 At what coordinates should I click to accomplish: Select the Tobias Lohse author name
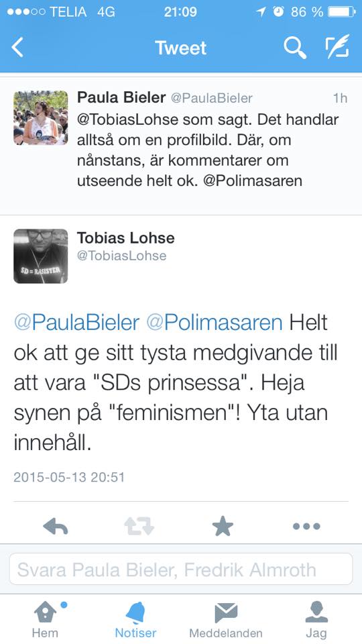(126, 237)
